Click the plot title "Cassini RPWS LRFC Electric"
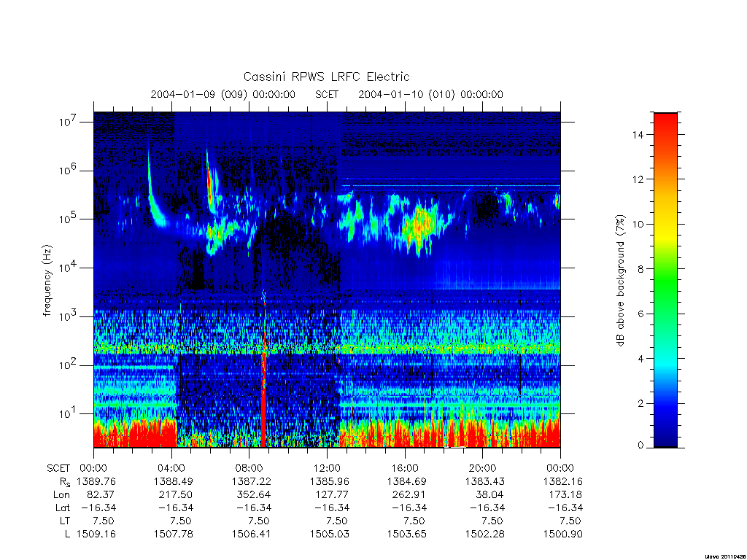This screenshot has width=747, height=560. pyautogui.click(x=326, y=77)
